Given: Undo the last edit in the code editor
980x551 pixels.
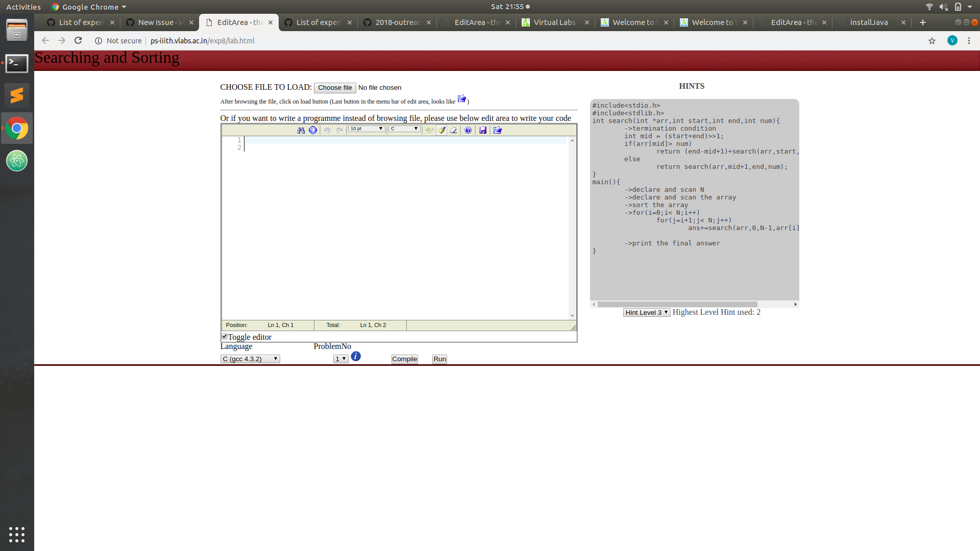Looking at the screenshot, I should click(327, 130).
